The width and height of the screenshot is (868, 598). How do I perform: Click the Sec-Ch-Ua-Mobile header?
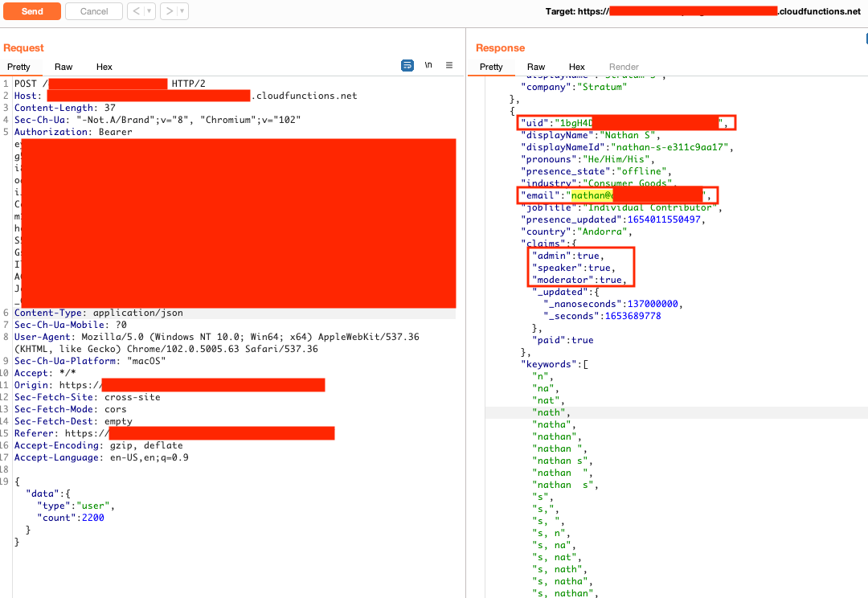(x=70, y=325)
